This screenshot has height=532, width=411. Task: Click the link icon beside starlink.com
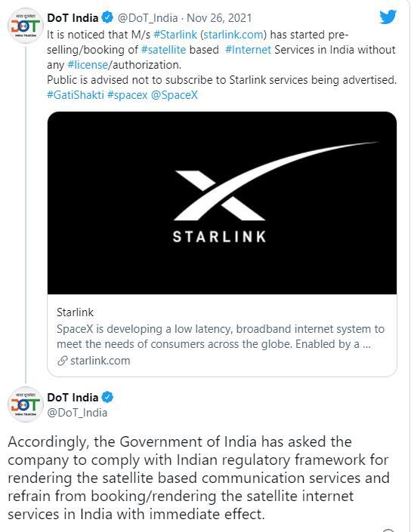(62, 361)
